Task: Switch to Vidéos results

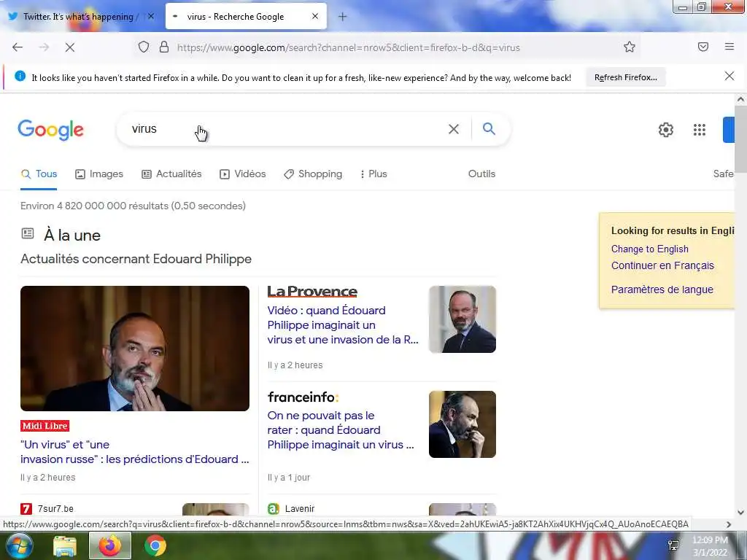Action: pyautogui.click(x=242, y=174)
